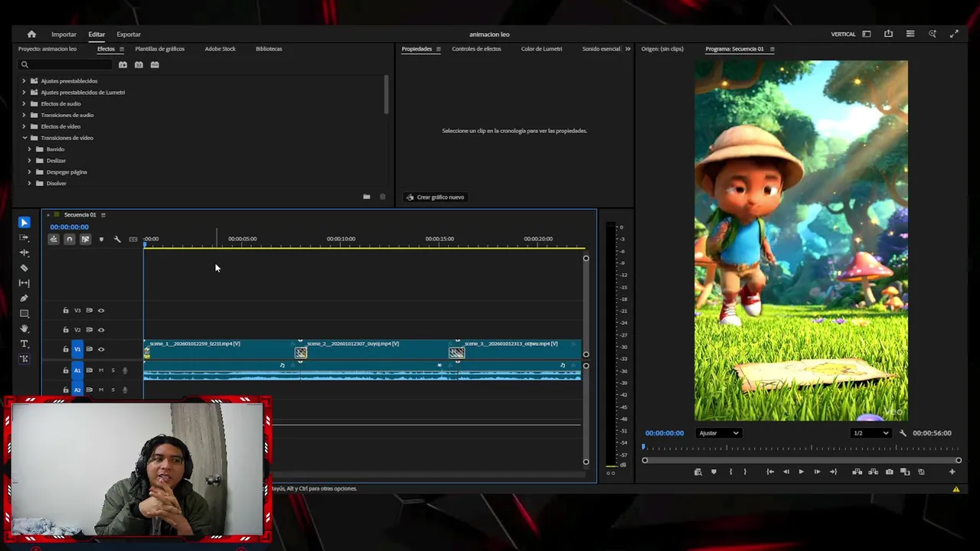Mark In point in Program monitor
This screenshot has height=551, width=980.
coord(730,472)
